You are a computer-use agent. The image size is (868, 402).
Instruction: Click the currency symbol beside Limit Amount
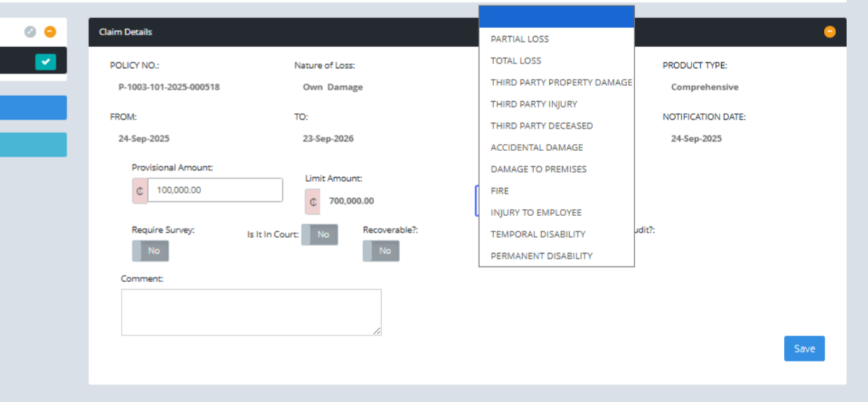pos(312,202)
